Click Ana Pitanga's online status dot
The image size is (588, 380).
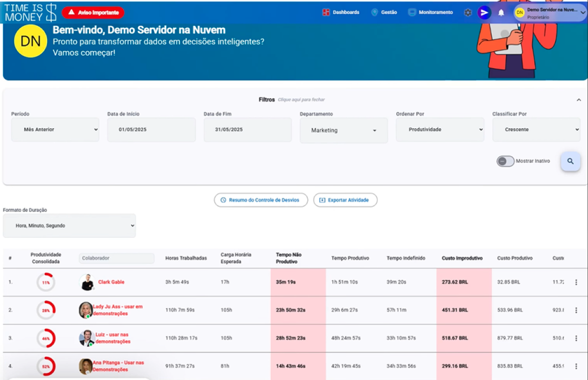[x=88, y=372]
